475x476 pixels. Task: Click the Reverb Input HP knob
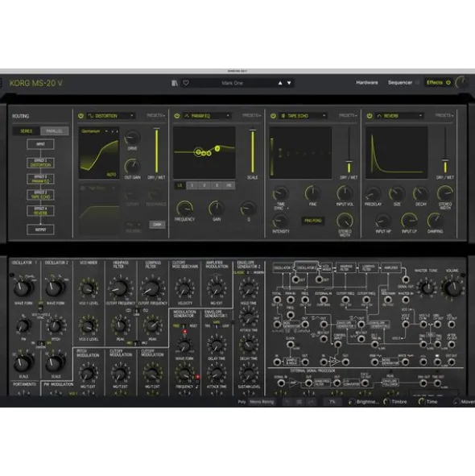383,221
